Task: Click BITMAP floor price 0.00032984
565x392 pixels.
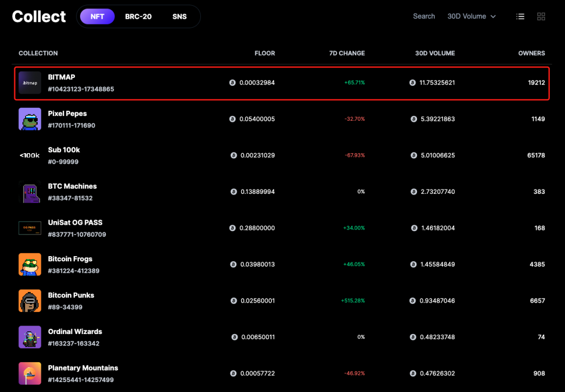Action: [257, 83]
